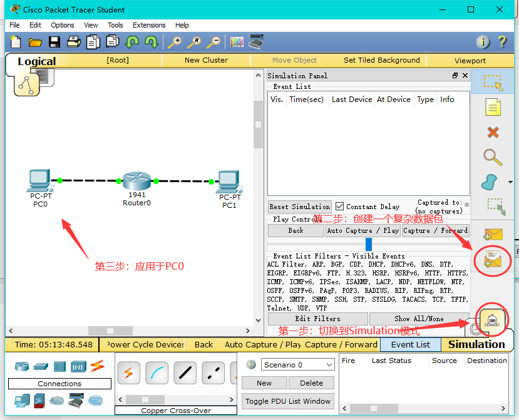Undo with the green back arrow

click(x=132, y=42)
